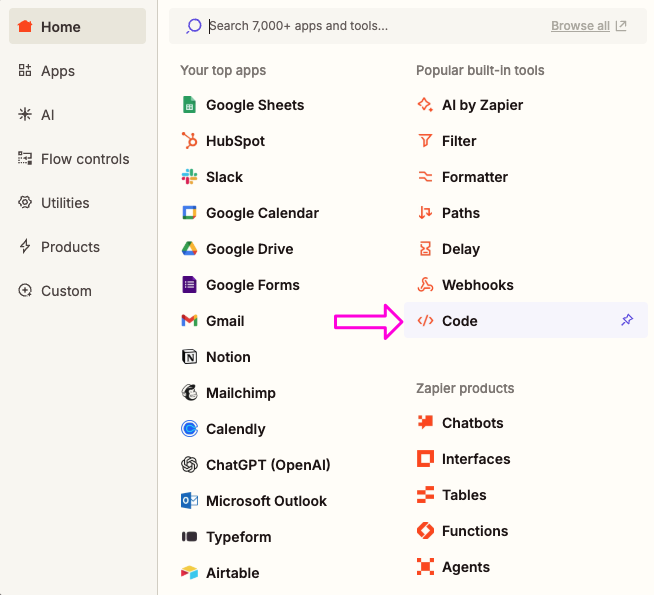The image size is (654, 595).
Task: Choose HubSpot from the app list
Action: coord(235,141)
